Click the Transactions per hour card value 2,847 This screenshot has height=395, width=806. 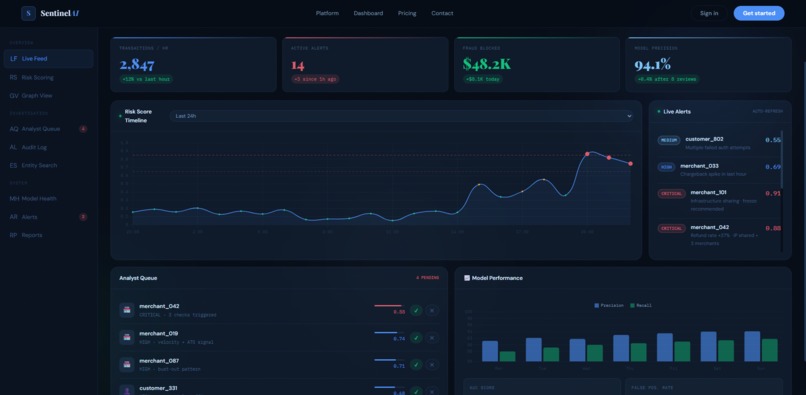point(137,65)
